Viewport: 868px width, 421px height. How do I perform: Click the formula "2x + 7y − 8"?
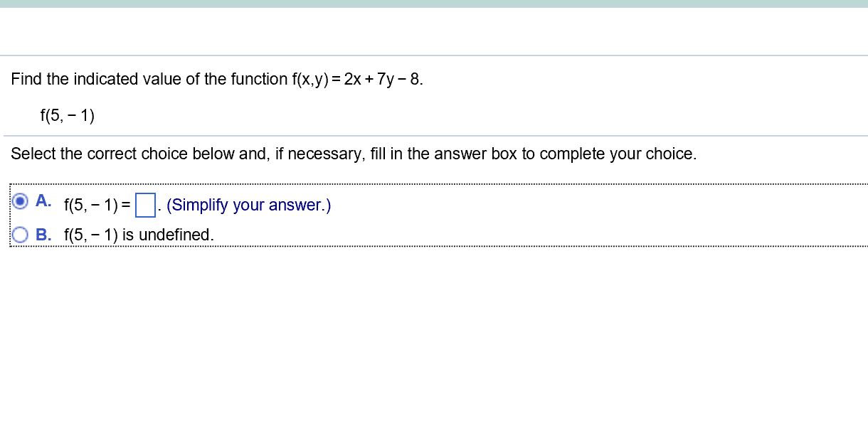(382, 79)
